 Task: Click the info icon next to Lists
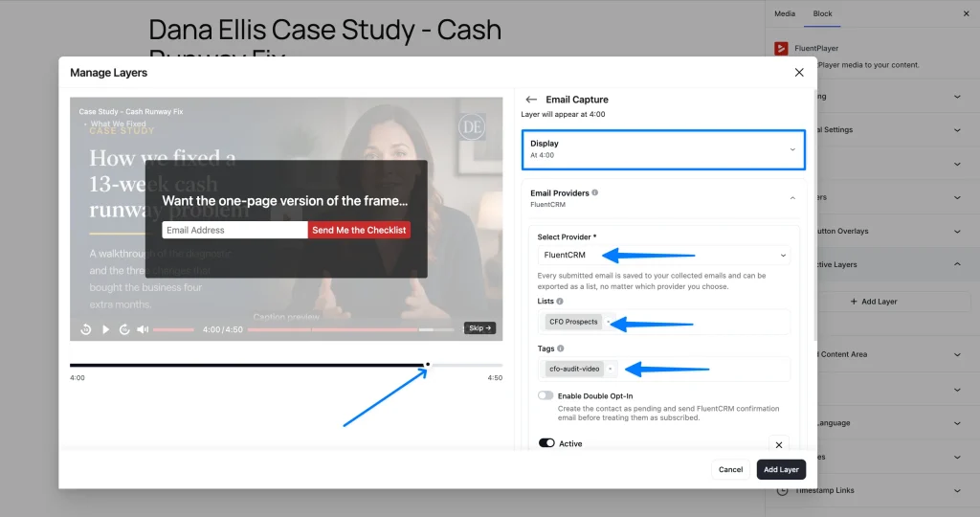point(560,301)
